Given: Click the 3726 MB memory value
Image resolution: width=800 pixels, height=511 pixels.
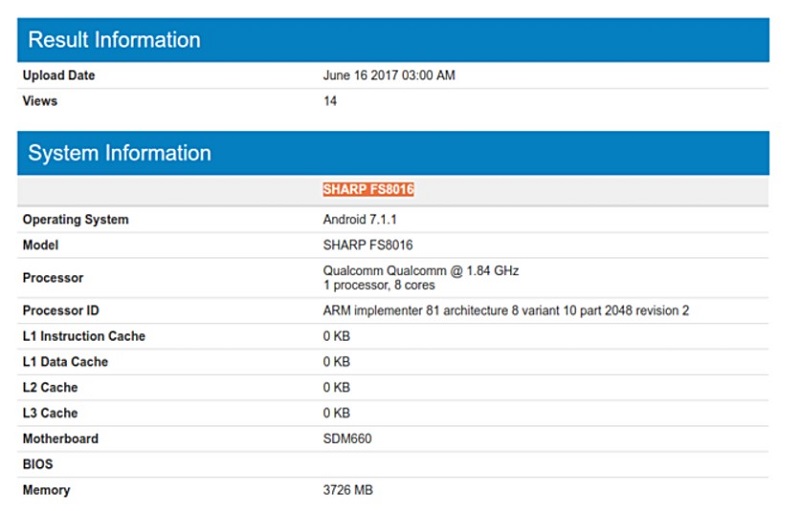Looking at the screenshot, I should point(348,490).
